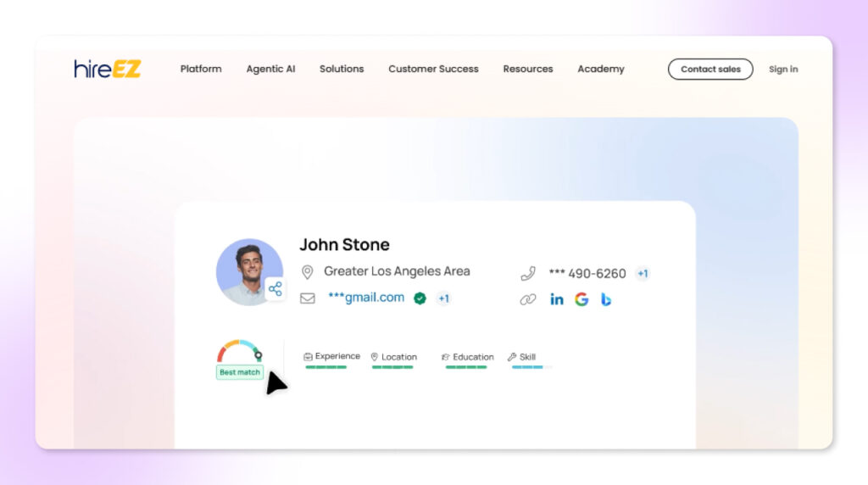Screen dimensions: 868x485
Task: Click the Bing icon in profile links
Action: (x=606, y=299)
